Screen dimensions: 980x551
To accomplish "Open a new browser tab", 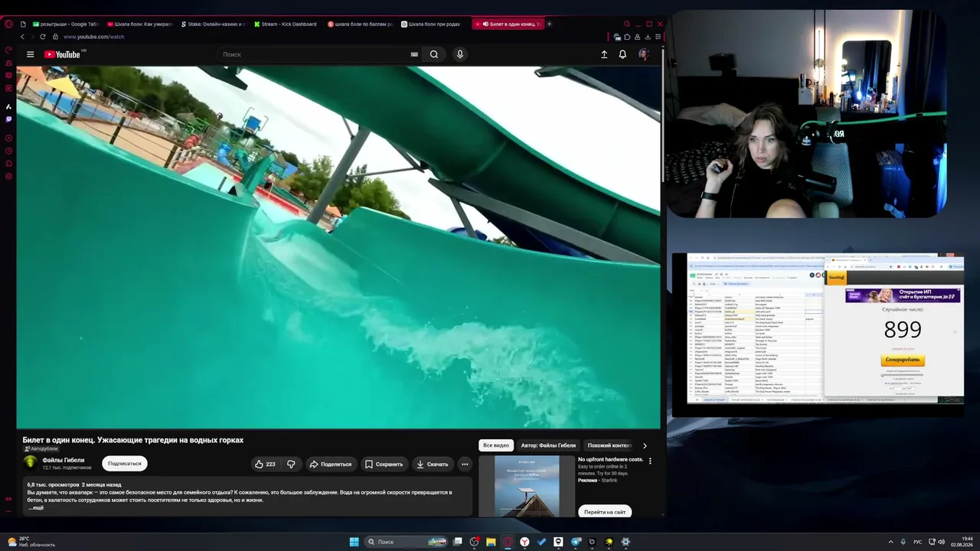I will tap(549, 24).
